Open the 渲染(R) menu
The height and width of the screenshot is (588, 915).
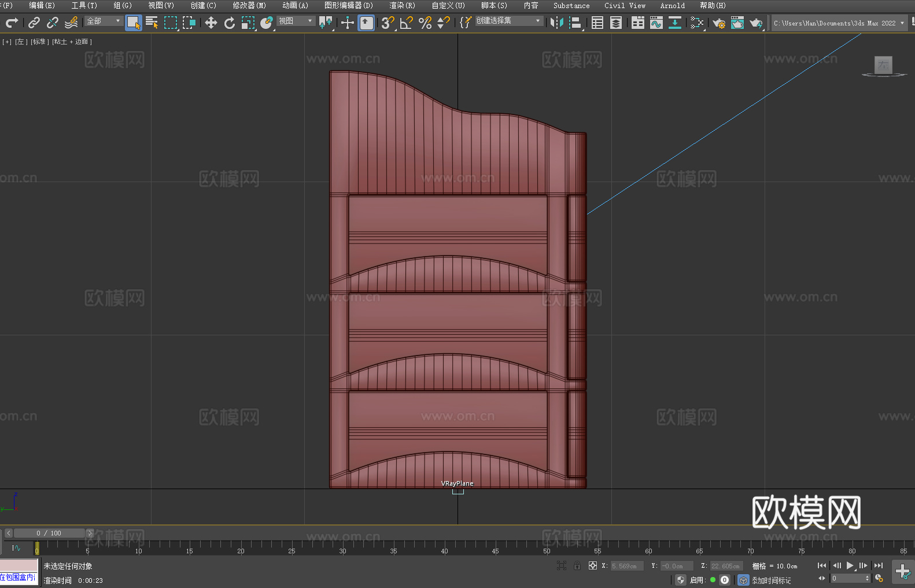coord(403,6)
